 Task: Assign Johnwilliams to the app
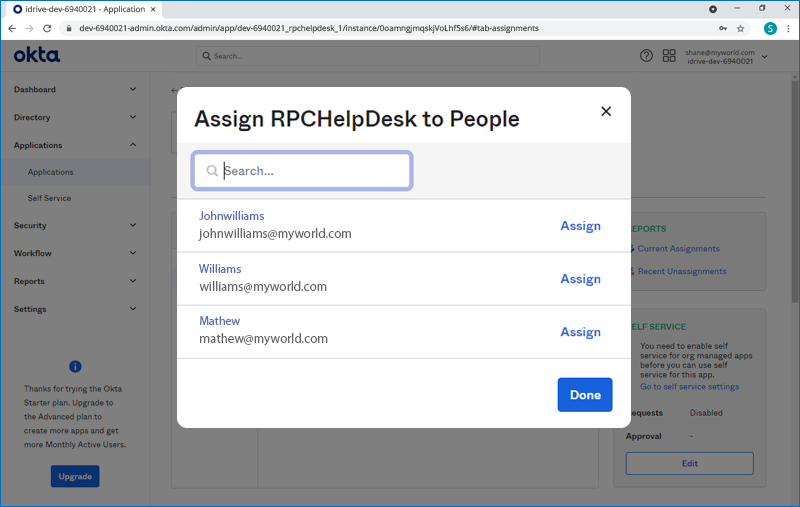(580, 226)
